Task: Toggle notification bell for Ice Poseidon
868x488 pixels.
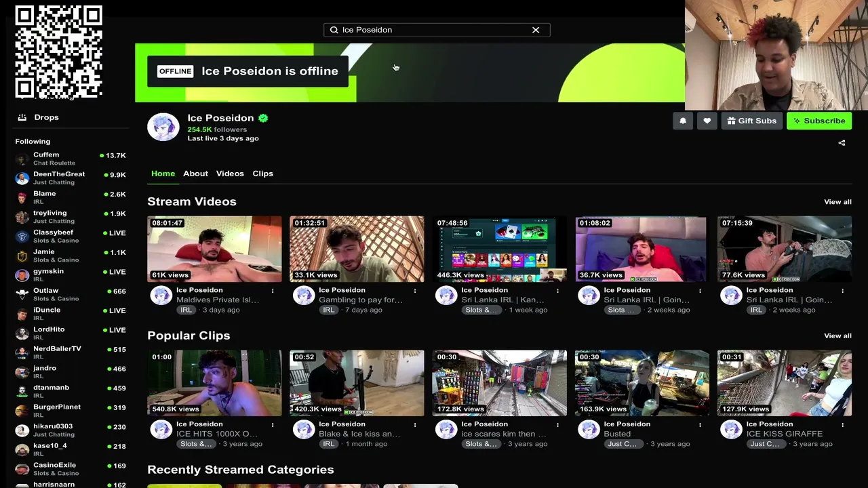Action: tap(683, 121)
